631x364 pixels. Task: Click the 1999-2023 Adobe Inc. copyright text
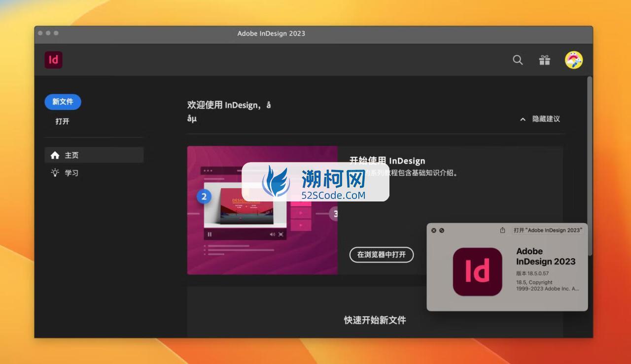[x=548, y=289]
